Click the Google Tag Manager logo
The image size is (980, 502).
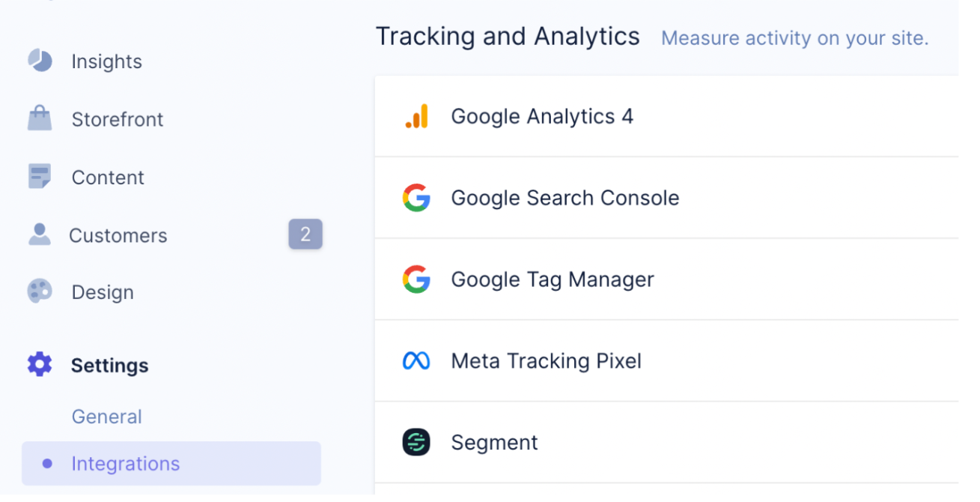click(x=416, y=279)
